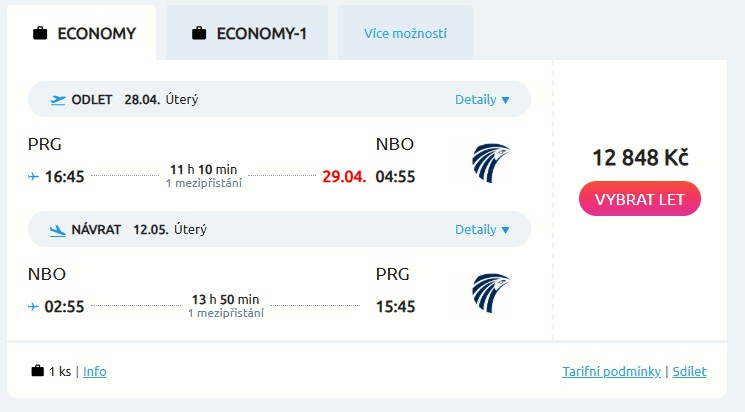Click the small plane icon next to 16:45

34,177
